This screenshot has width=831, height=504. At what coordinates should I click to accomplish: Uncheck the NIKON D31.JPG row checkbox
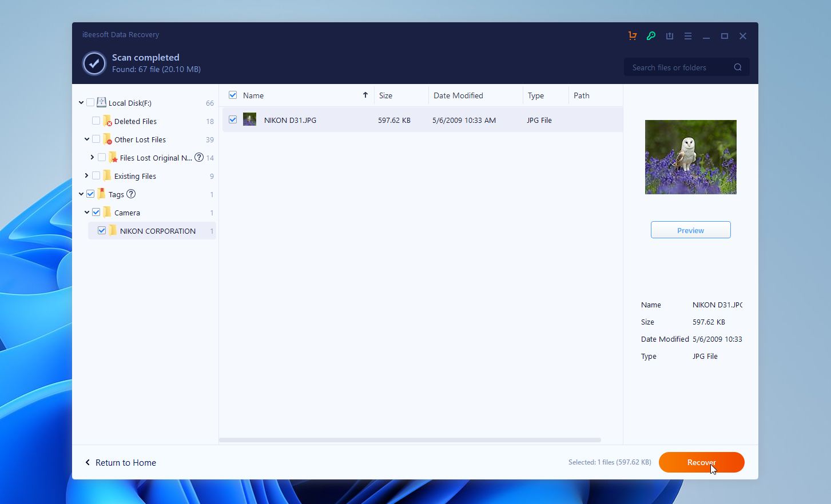point(233,119)
